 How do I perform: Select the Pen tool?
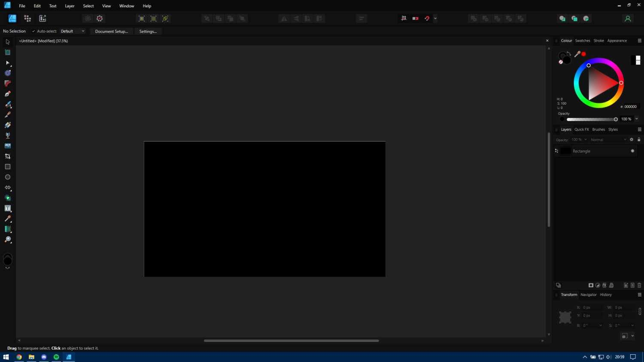[7, 94]
